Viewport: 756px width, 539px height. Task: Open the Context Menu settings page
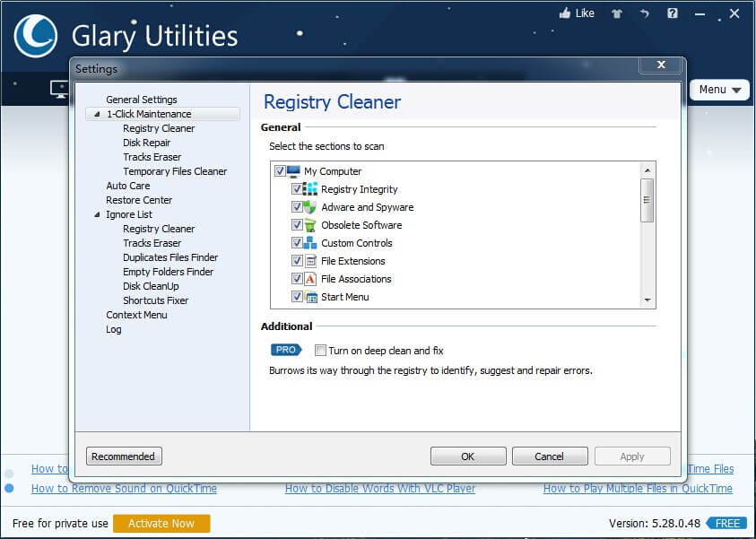[x=136, y=315]
